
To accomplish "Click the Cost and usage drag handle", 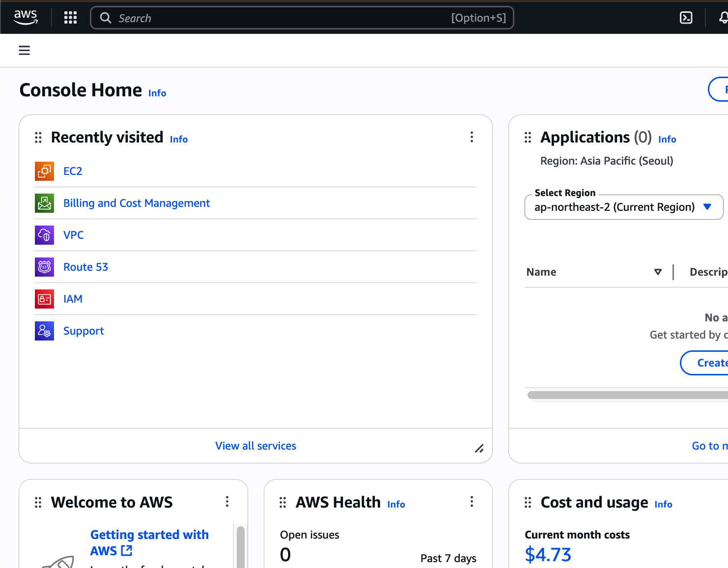I will pos(528,502).
